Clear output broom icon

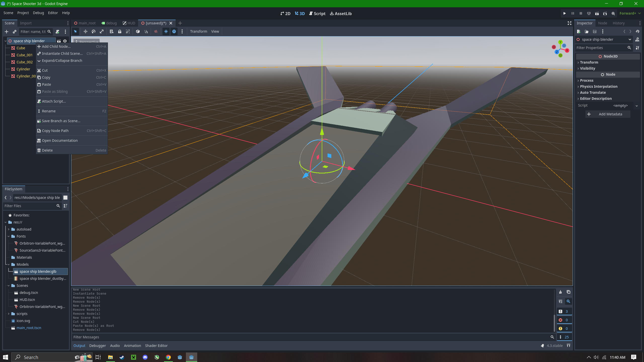point(560,292)
